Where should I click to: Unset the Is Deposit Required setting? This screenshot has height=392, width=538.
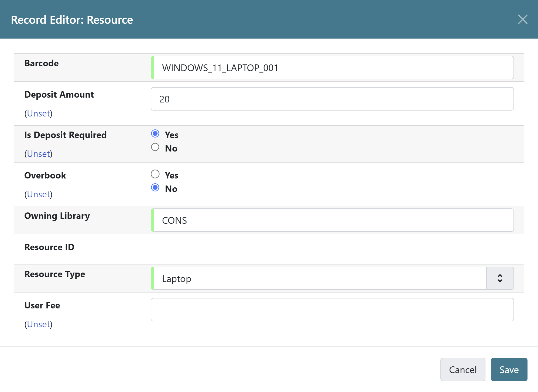pyautogui.click(x=38, y=154)
